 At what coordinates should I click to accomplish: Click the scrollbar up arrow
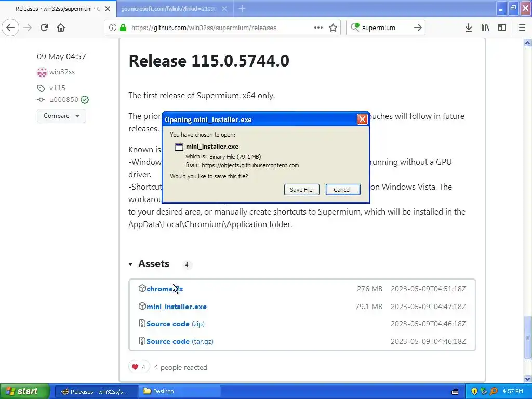[x=527, y=43]
